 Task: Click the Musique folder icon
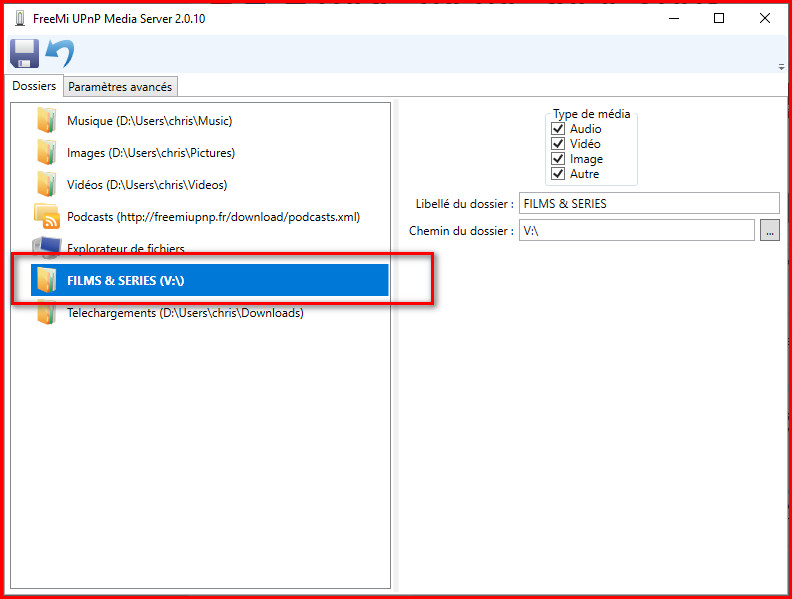46,121
